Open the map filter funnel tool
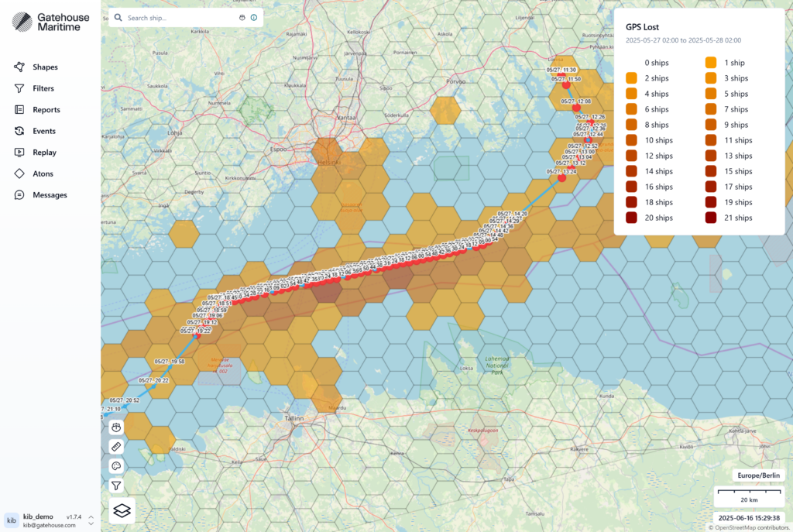 click(116, 486)
